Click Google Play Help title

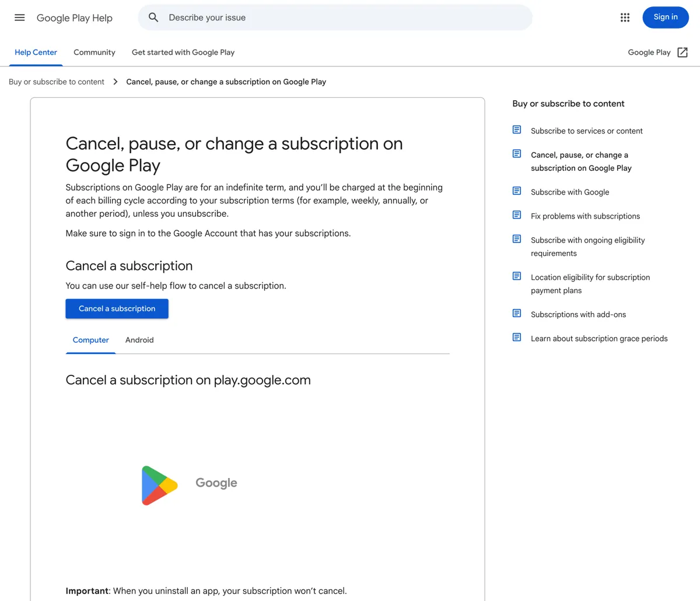click(x=75, y=18)
